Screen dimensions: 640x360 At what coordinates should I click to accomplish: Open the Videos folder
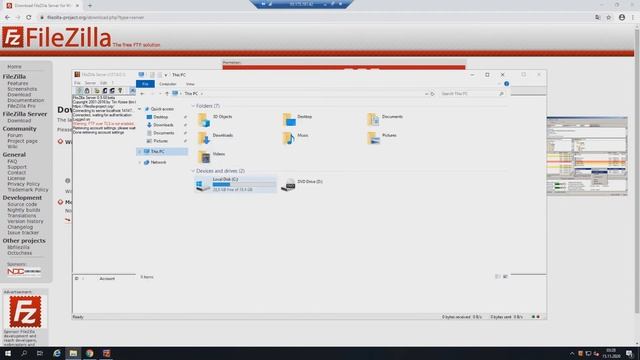(x=211, y=157)
